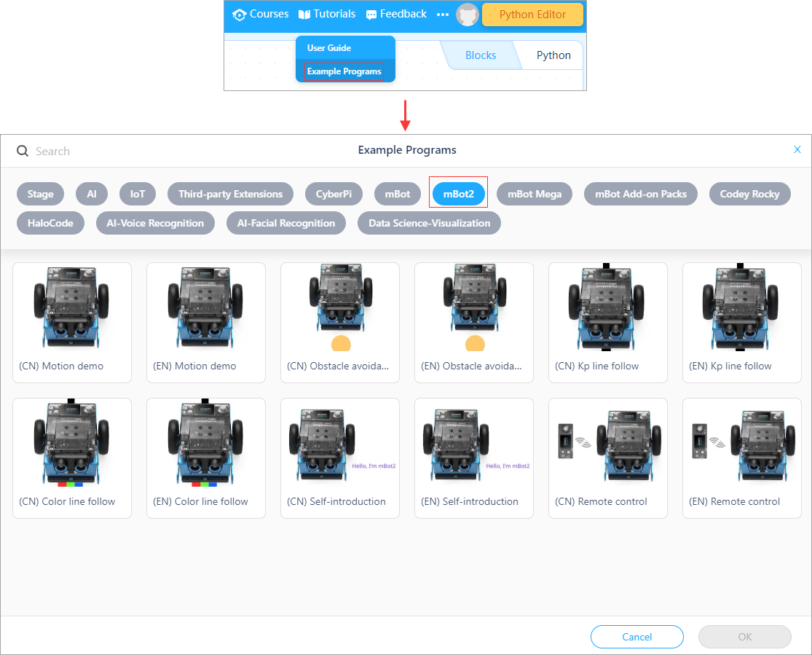Filter by Third-party Extensions category

(230, 194)
